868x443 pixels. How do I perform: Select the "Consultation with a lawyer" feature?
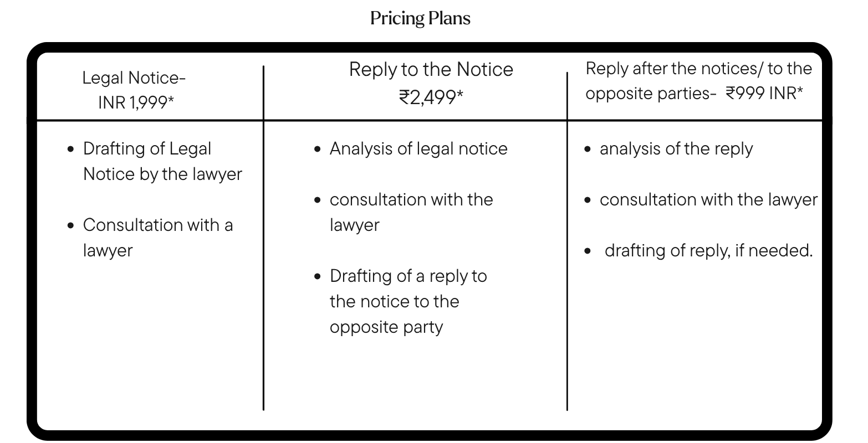tap(158, 238)
